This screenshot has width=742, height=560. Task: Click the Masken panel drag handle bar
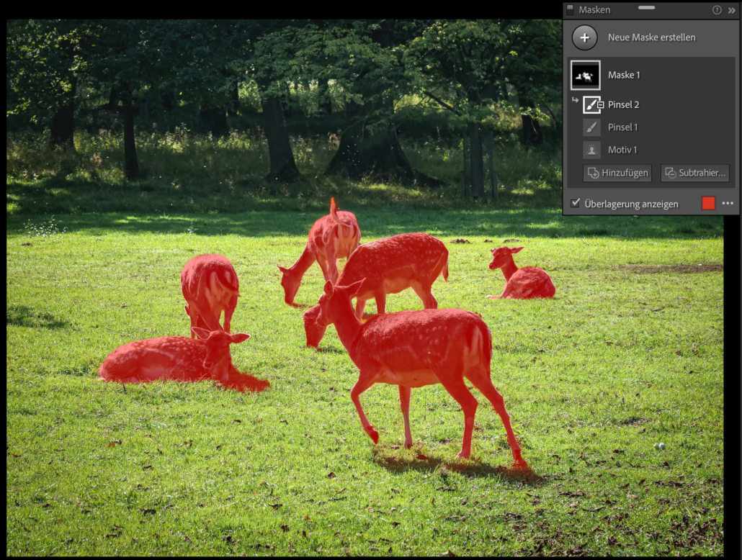point(646,8)
